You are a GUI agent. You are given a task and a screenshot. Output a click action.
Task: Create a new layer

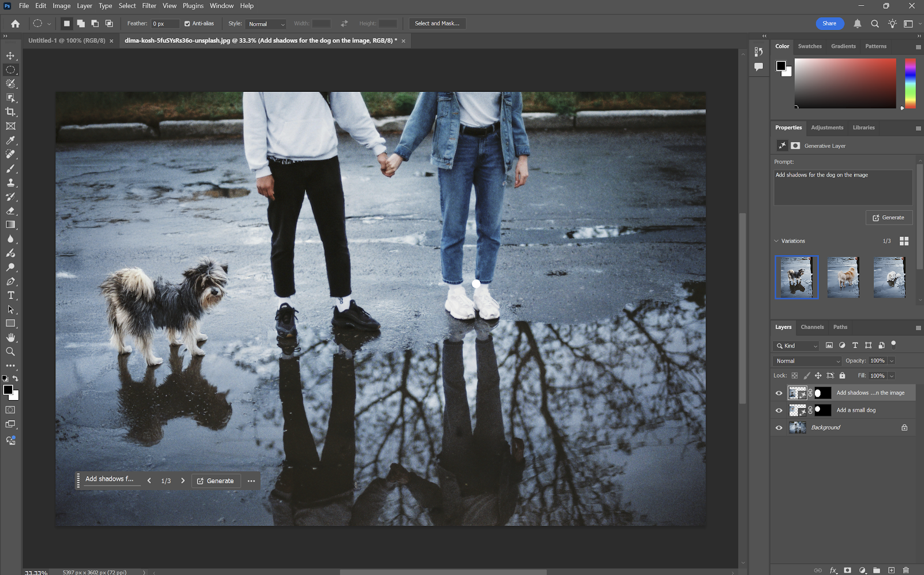(x=890, y=570)
